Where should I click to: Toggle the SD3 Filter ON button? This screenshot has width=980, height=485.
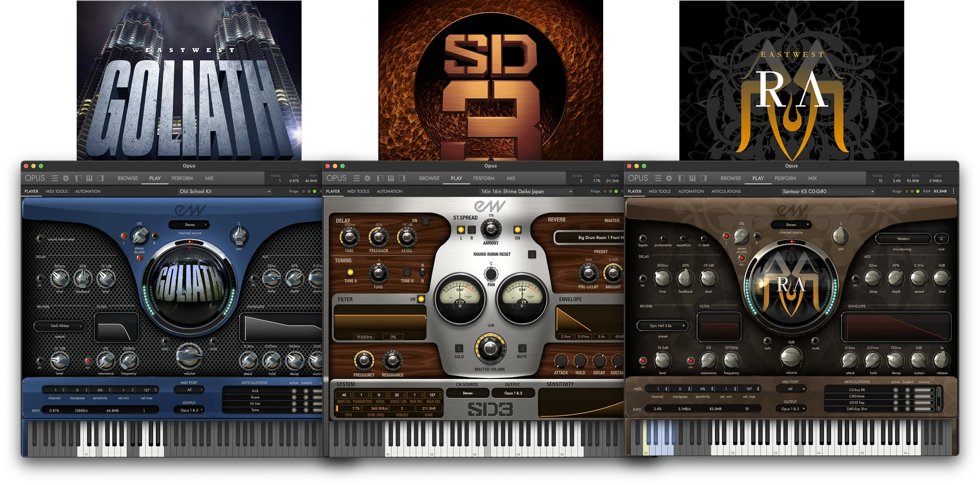click(421, 299)
